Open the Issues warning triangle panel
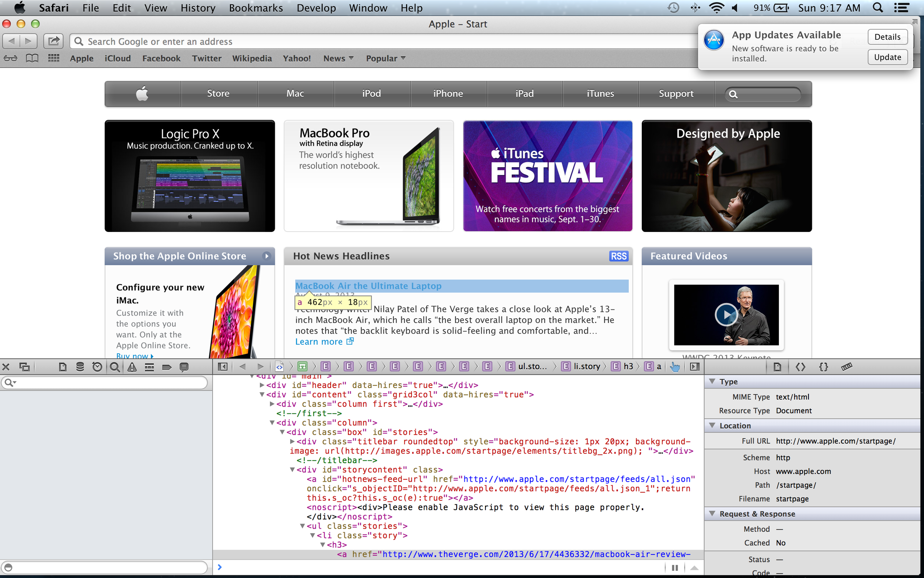Screen dimensions: 924x578 tap(132, 367)
